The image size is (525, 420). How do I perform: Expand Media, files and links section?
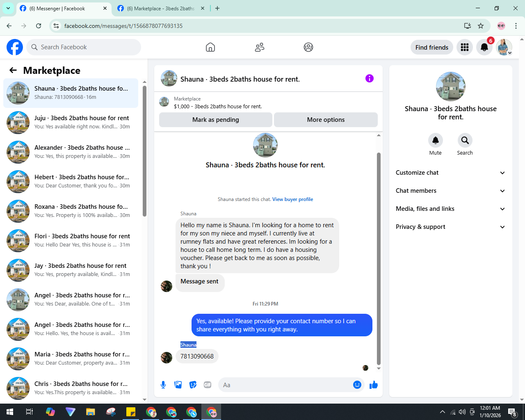tap(450, 209)
